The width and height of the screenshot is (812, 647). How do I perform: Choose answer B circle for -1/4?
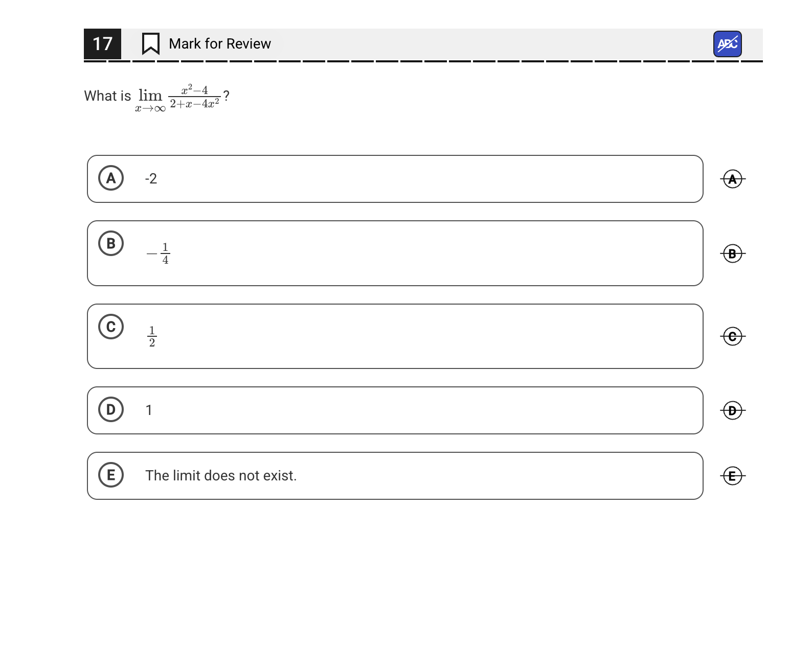coord(111,243)
